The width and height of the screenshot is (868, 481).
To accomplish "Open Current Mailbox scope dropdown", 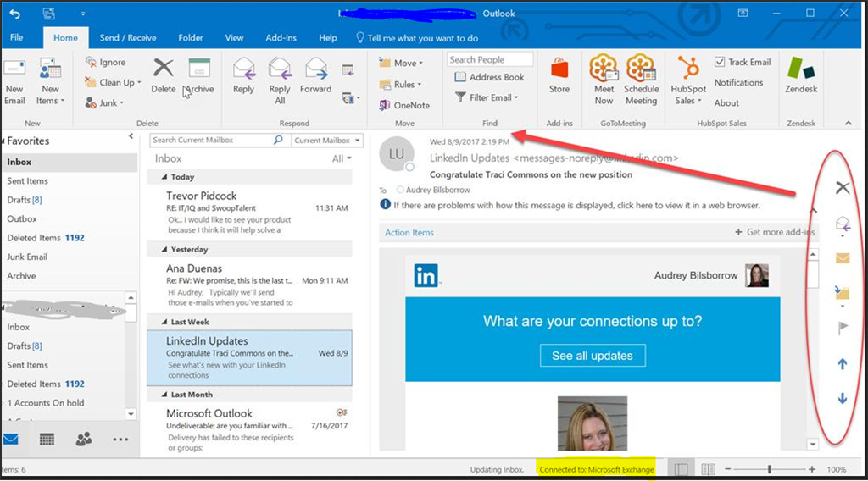I will point(327,140).
